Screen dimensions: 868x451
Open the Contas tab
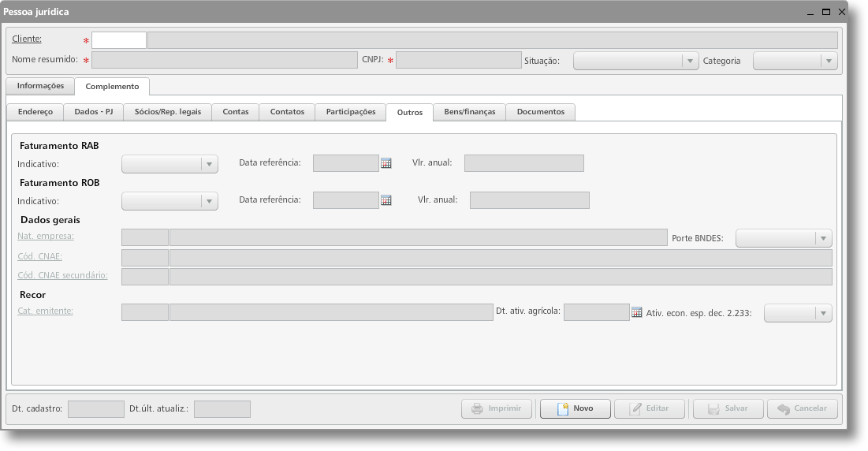236,112
